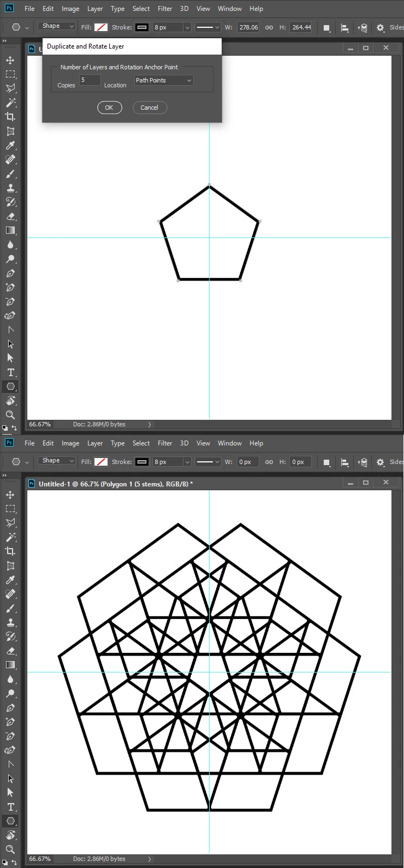Expand status bar arrow in bottom window
Viewport: 404px width, 868px height.
[x=150, y=859]
